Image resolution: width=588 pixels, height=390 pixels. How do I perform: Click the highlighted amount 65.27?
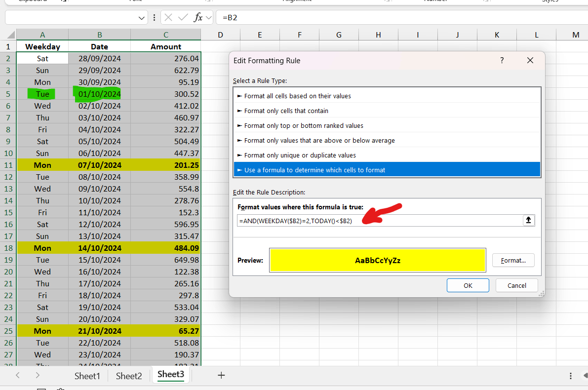(x=166, y=331)
